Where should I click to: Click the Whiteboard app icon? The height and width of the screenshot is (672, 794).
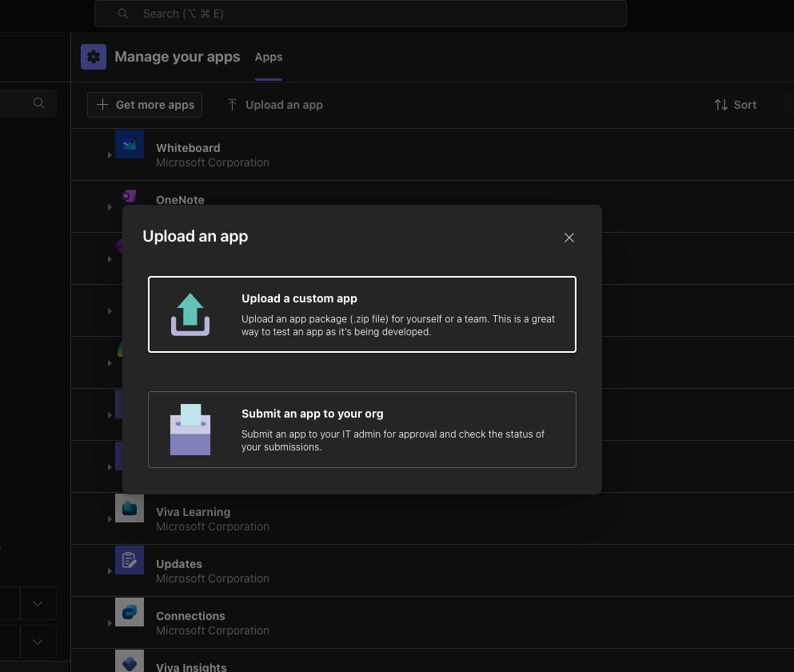[130, 144]
